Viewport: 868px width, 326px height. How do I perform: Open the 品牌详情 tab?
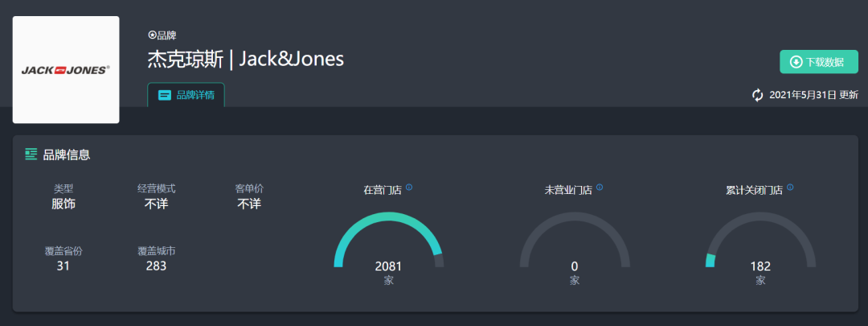[x=186, y=95]
